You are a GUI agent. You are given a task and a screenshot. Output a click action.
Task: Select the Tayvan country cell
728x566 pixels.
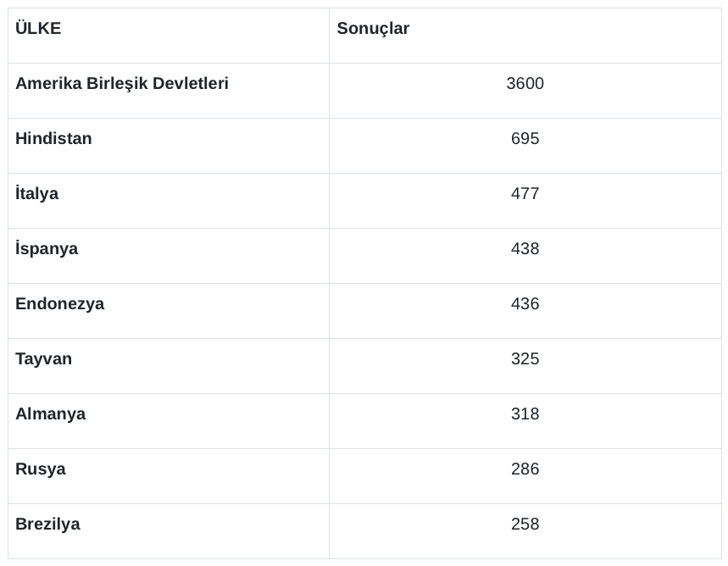(43, 359)
